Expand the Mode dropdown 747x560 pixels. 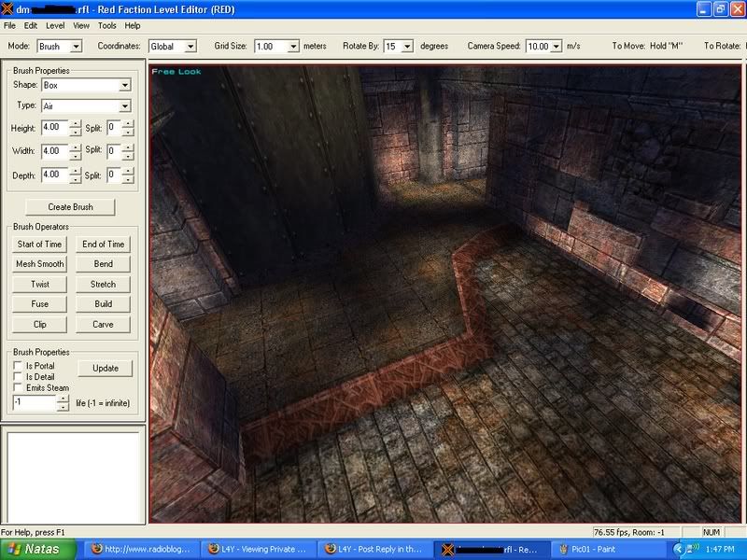(77, 47)
